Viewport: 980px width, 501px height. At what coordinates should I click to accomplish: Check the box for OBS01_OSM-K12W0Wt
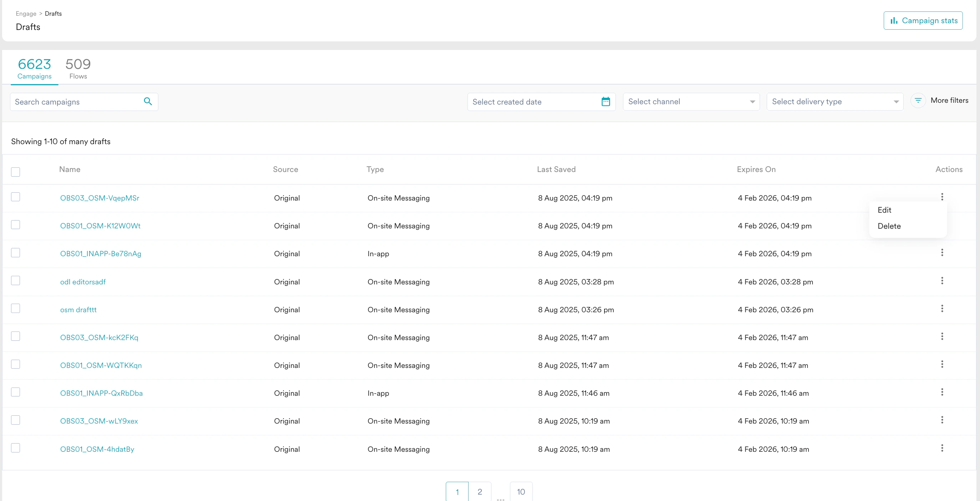[x=16, y=225]
